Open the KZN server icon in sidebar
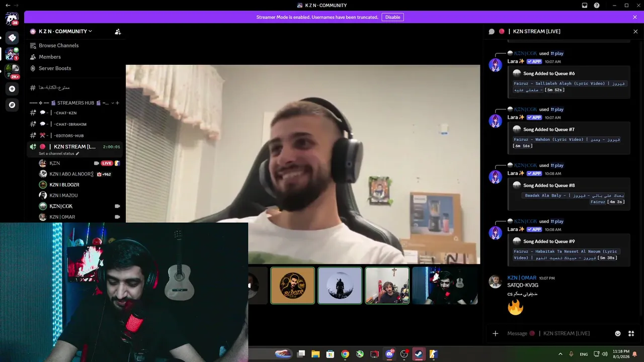Viewport: 644px width, 362px height. pyautogui.click(x=12, y=53)
